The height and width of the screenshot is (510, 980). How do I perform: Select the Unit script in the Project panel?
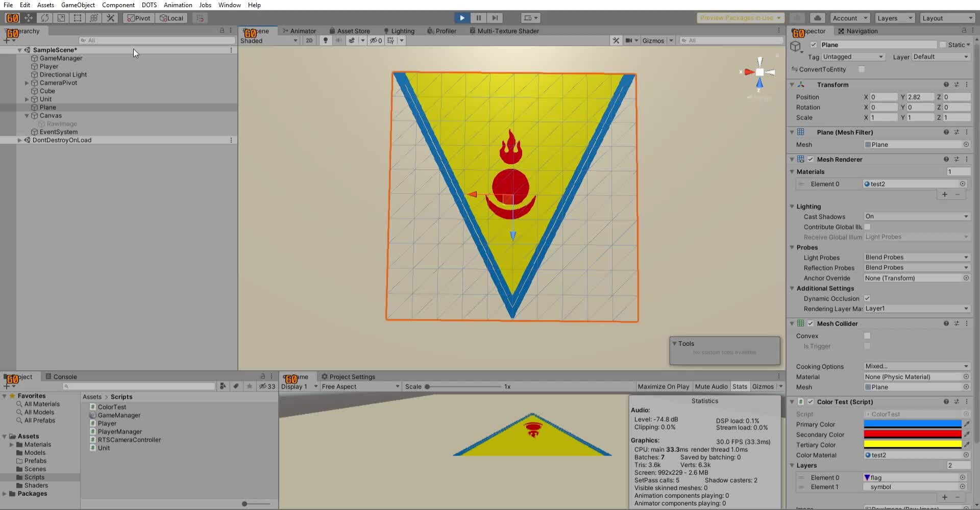tap(103, 448)
